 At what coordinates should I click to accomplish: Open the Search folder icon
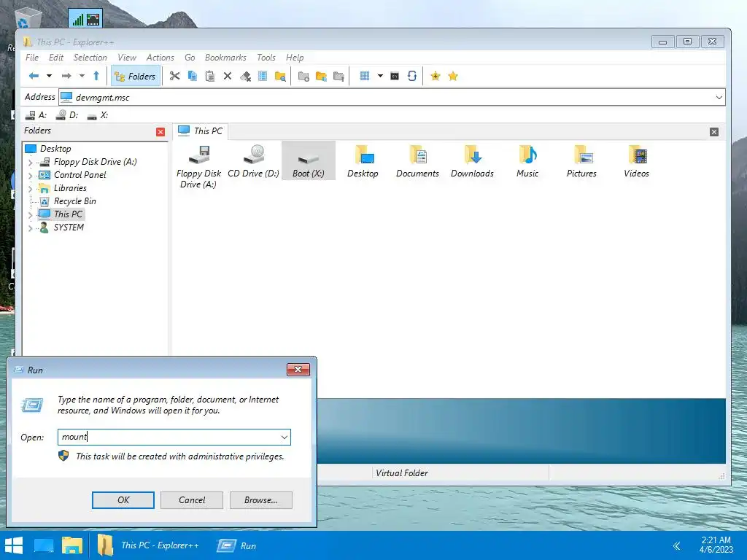point(280,76)
